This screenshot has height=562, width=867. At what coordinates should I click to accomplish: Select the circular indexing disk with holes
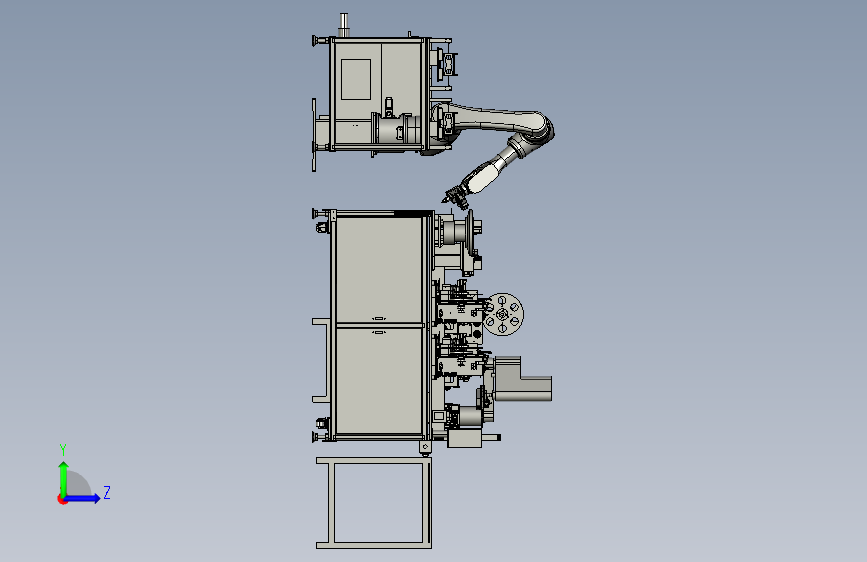point(503,314)
